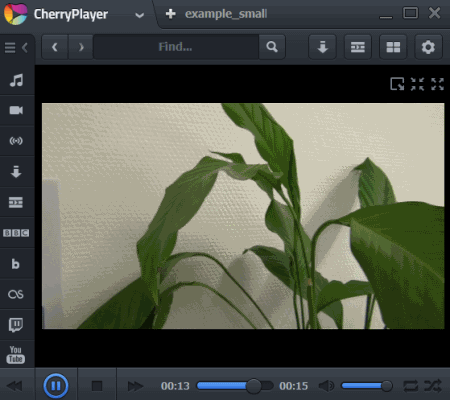
Task: Open the settings gear
Action: coord(428,47)
